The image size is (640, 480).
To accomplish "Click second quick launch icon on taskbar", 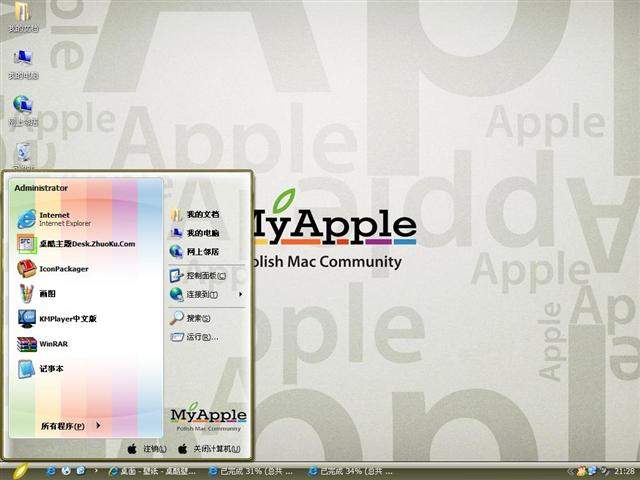I will tap(66, 471).
